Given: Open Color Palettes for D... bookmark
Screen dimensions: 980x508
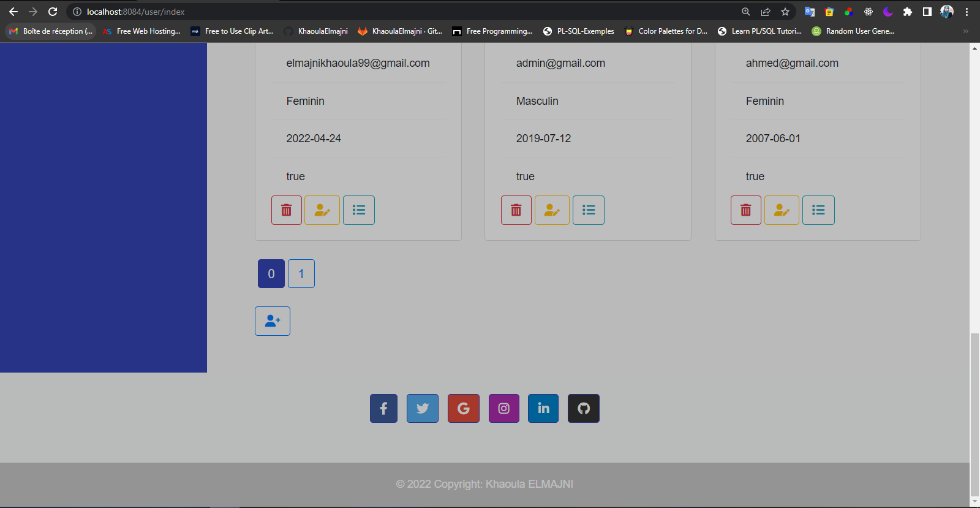Looking at the screenshot, I should [666, 31].
